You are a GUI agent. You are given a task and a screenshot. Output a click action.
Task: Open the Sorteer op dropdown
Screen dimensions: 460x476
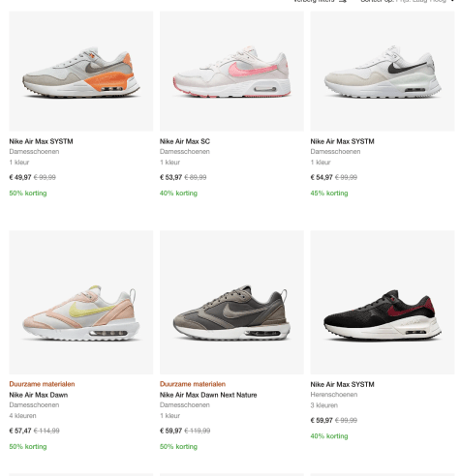(x=408, y=1)
